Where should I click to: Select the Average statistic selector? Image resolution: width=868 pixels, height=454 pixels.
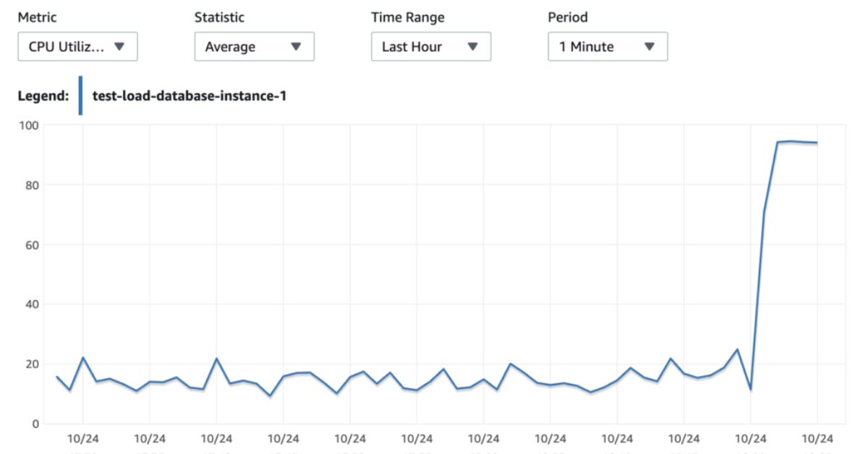(253, 46)
